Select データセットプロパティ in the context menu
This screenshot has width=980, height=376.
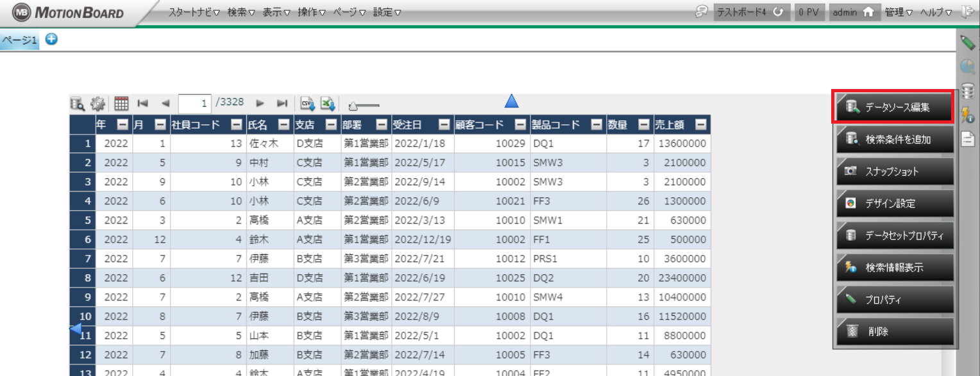pyautogui.click(x=895, y=235)
